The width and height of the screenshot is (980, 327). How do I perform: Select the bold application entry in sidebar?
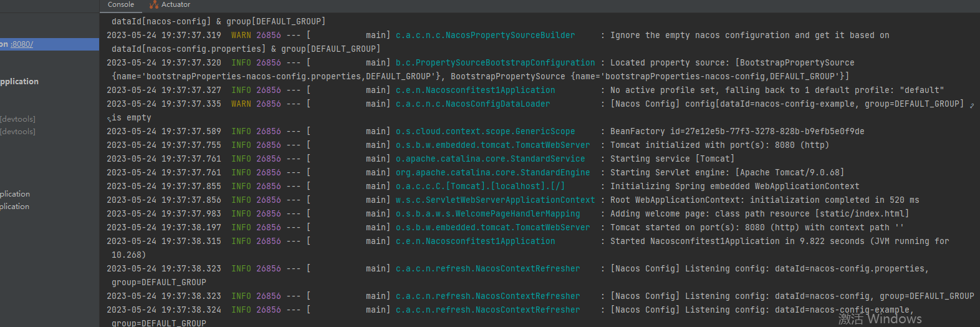click(x=19, y=82)
